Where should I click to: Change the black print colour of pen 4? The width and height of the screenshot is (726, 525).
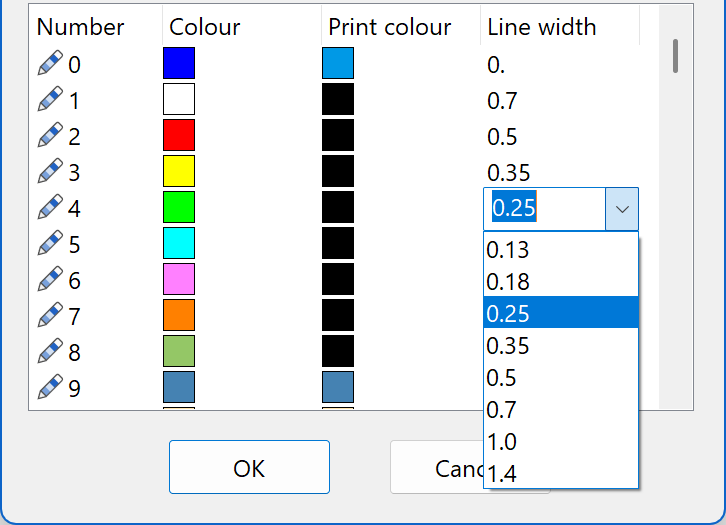338,207
